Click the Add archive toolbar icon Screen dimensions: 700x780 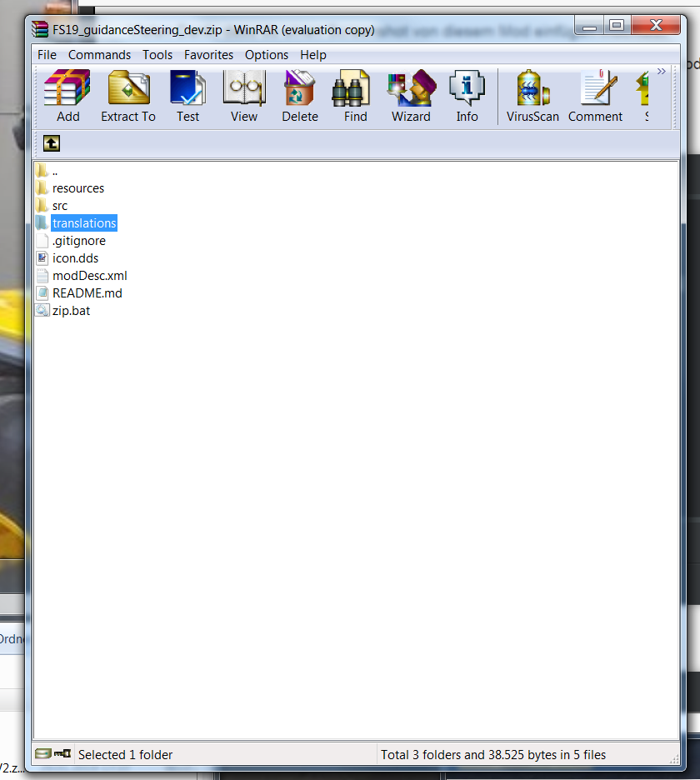point(67,88)
